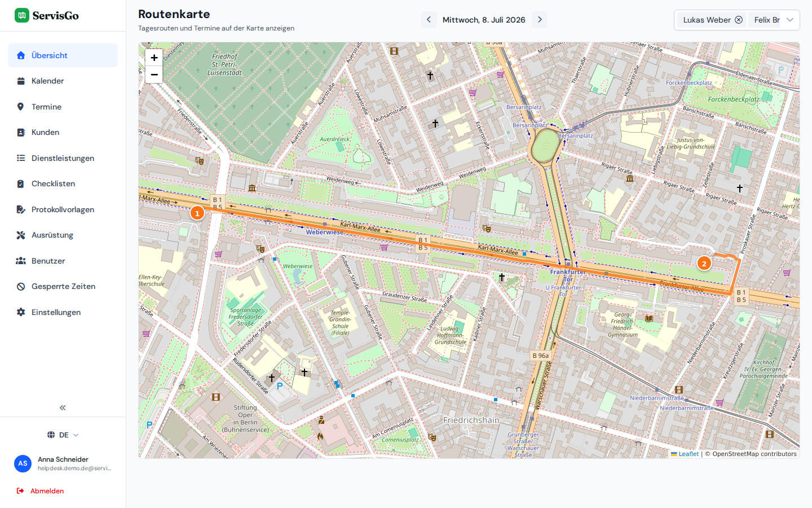Open the Übersicht home icon

pyautogui.click(x=21, y=55)
